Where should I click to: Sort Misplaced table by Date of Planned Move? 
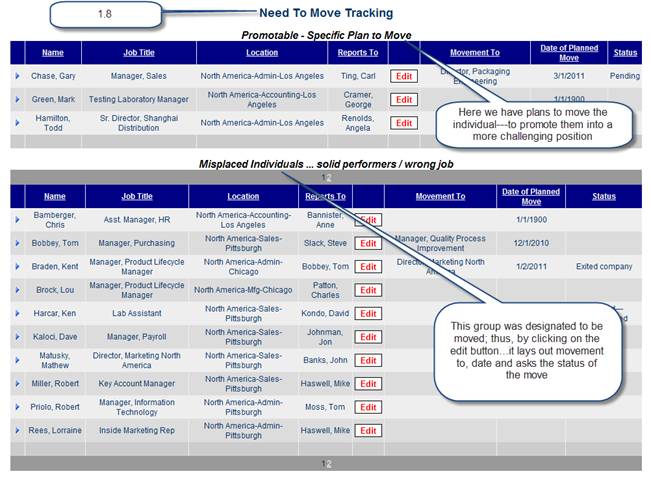pyautogui.click(x=531, y=196)
